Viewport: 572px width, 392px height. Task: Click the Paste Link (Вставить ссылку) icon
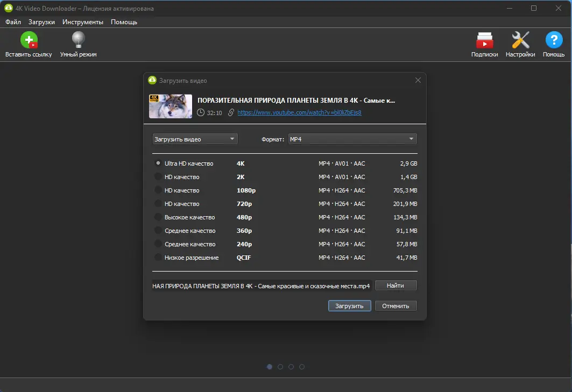click(x=29, y=40)
